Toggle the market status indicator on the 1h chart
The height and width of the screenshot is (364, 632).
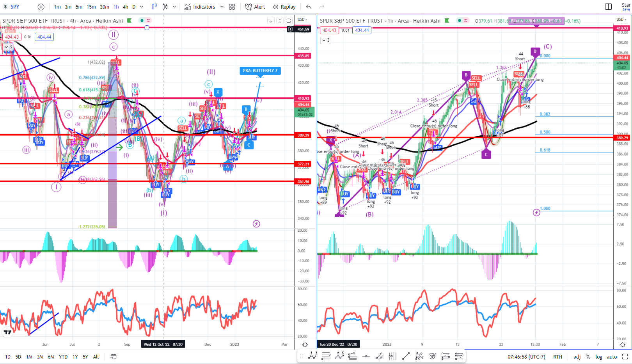[x=460, y=20]
